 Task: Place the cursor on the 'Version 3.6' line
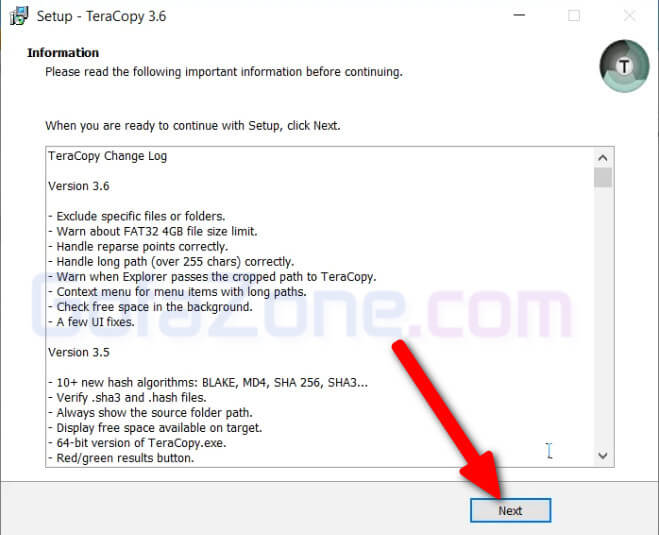(79, 186)
